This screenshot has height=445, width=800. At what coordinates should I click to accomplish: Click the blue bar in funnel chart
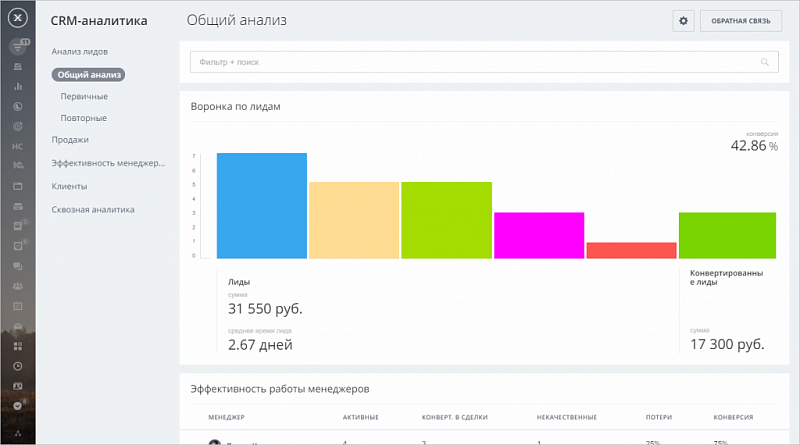click(x=261, y=206)
